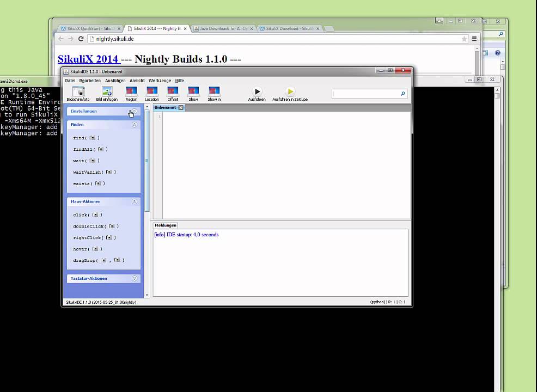Expand the Tastatur-Aktionen panel
This screenshot has height=392, width=537.
[134, 278]
